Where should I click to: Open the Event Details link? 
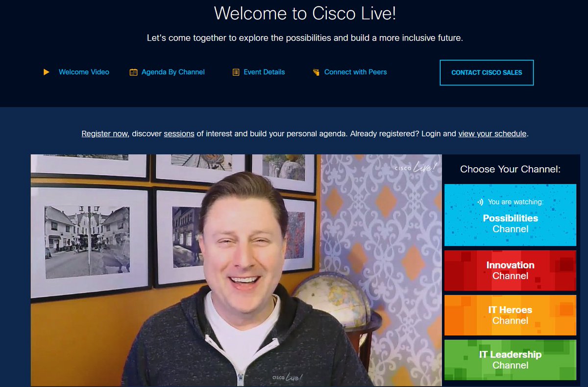(x=264, y=72)
